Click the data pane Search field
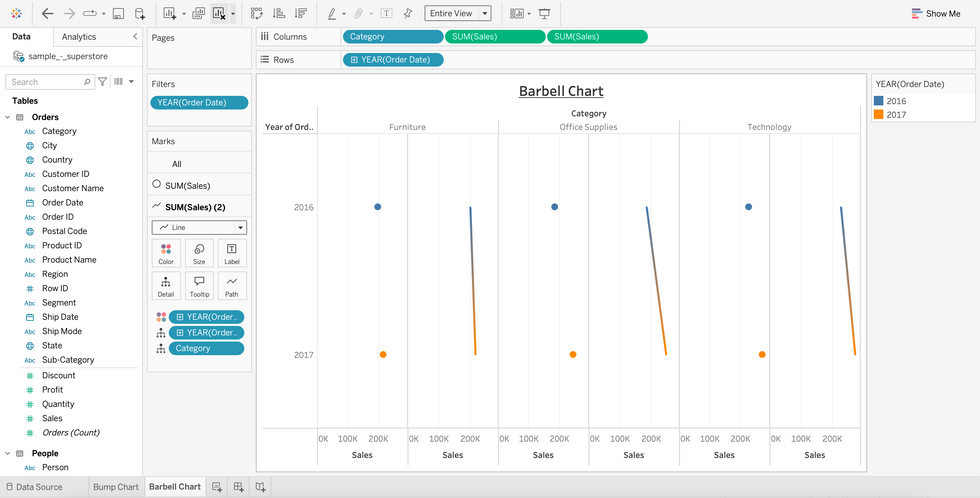The image size is (980, 498). tap(49, 82)
